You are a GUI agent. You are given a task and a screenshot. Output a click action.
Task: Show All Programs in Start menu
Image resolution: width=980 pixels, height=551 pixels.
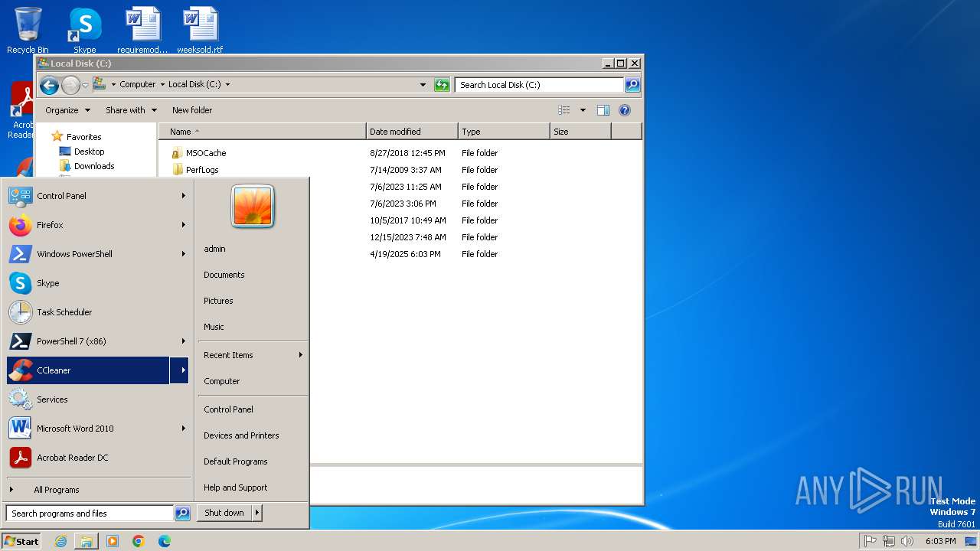(56, 490)
